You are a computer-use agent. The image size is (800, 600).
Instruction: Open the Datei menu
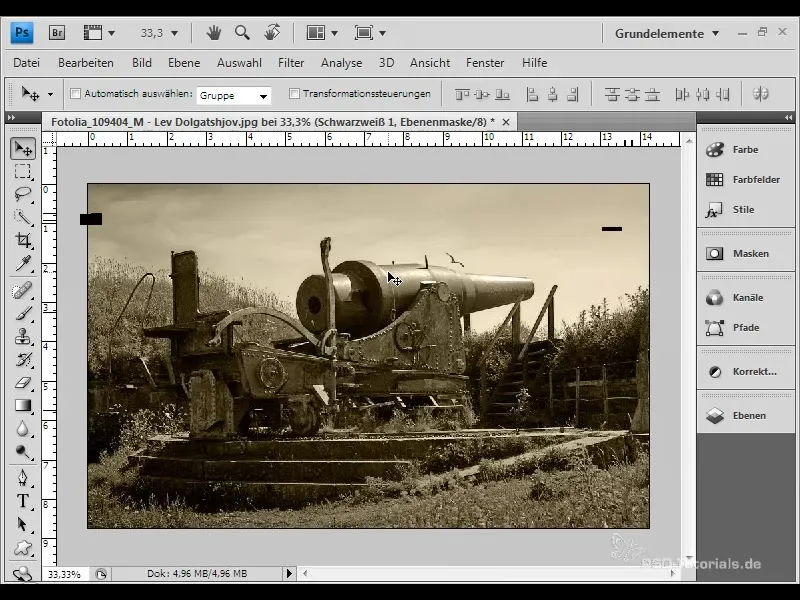27,63
